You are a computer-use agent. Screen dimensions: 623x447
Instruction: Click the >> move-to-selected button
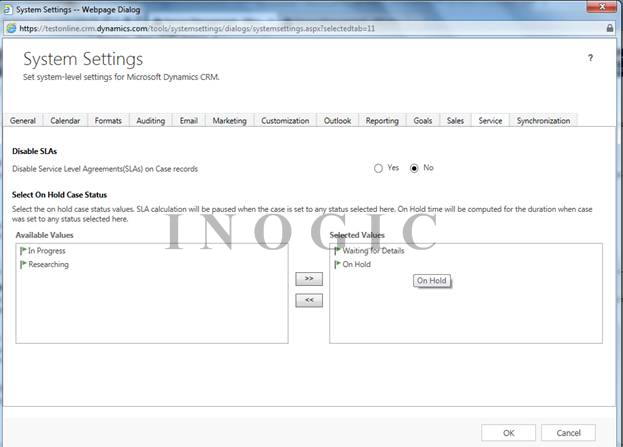pyautogui.click(x=309, y=279)
